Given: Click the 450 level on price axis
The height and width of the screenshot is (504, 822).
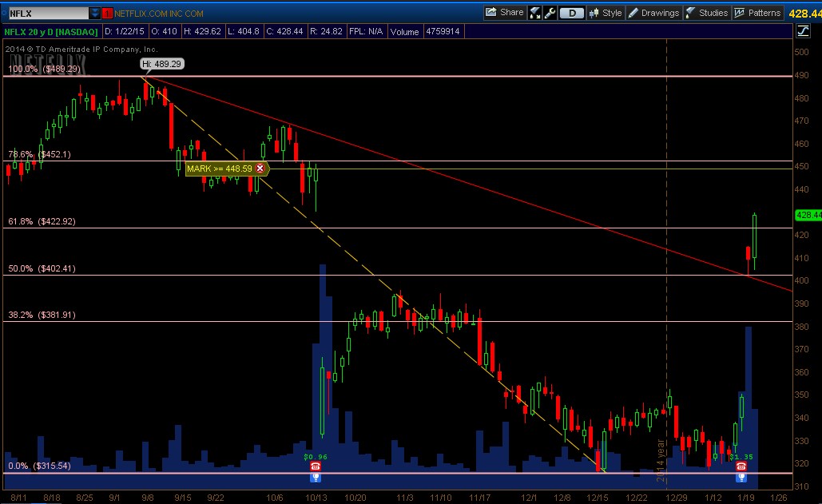Looking at the screenshot, I should pos(801,166).
